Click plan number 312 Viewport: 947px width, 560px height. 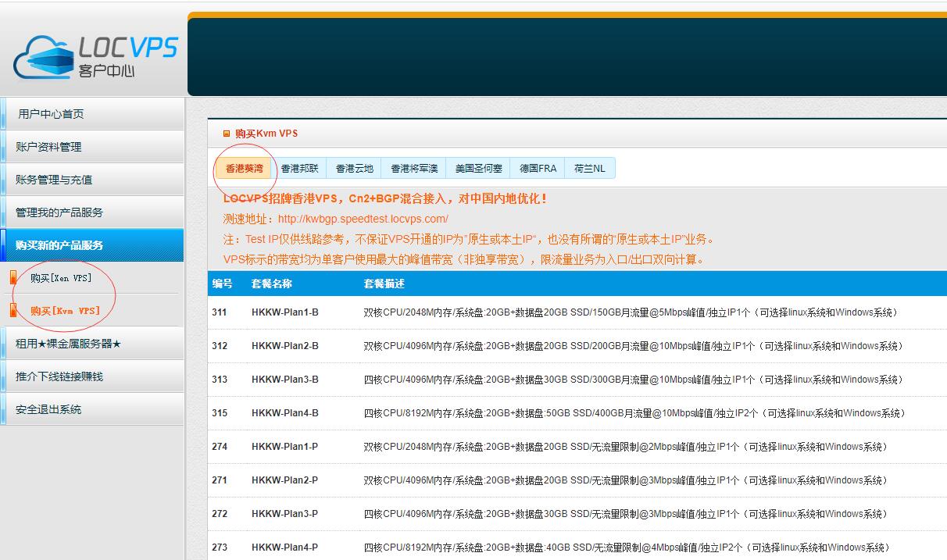click(220, 346)
